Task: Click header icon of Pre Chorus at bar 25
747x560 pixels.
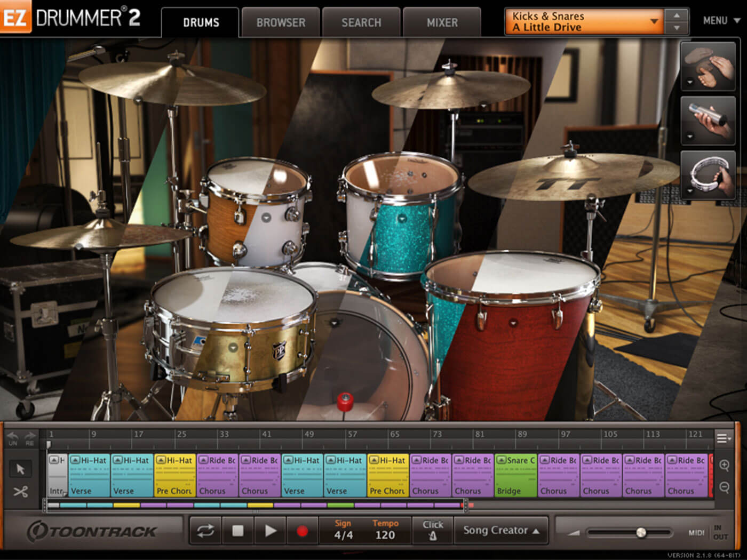Action: (x=161, y=460)
